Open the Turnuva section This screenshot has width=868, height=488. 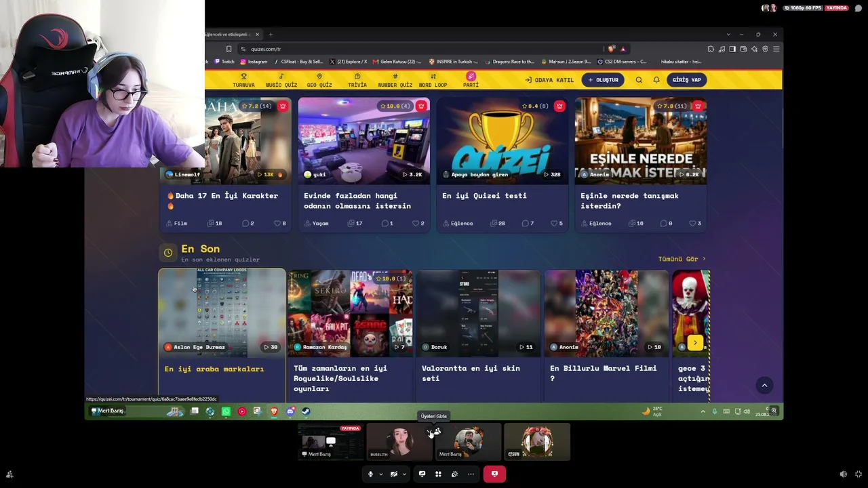pos(243,80)
